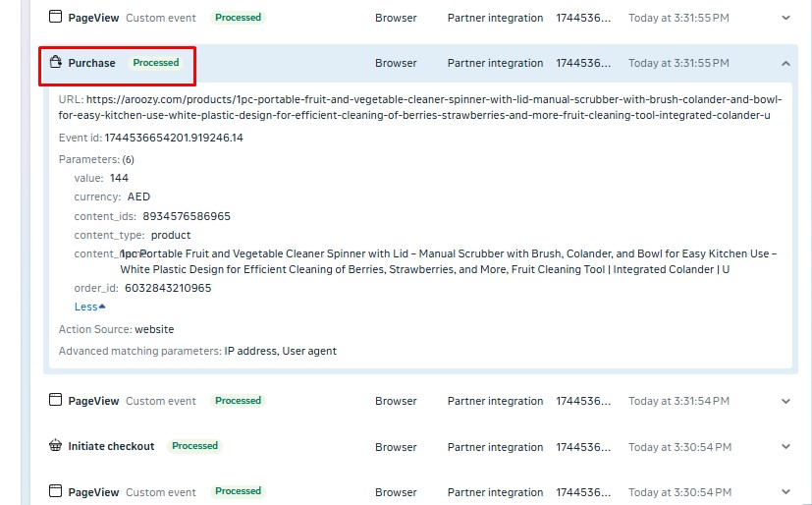Click the Initiate checkout event name

[111, 446]
